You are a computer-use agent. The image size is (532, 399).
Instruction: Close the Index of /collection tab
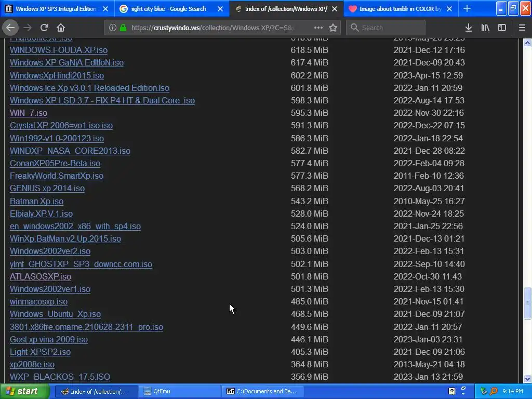(x=335, y=9)
